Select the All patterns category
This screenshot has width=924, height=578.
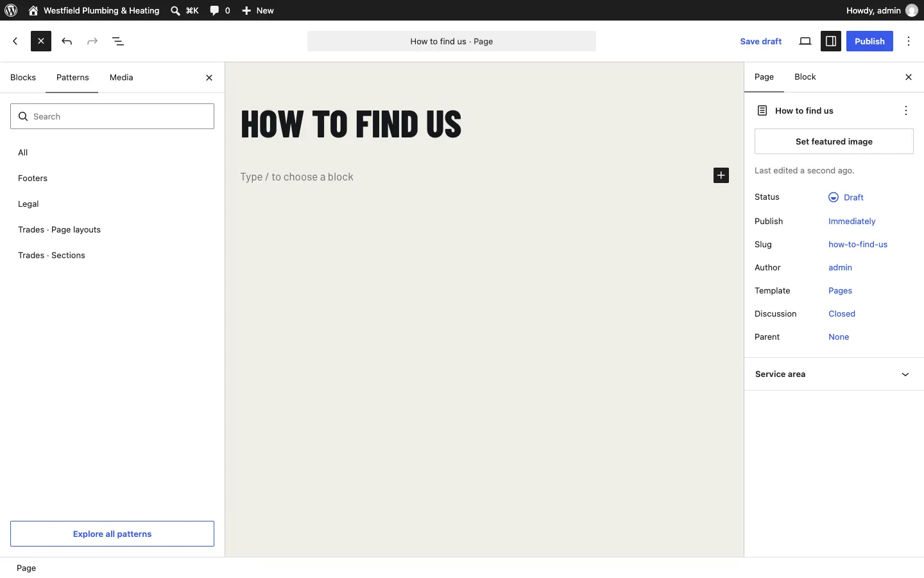(112, 153)
